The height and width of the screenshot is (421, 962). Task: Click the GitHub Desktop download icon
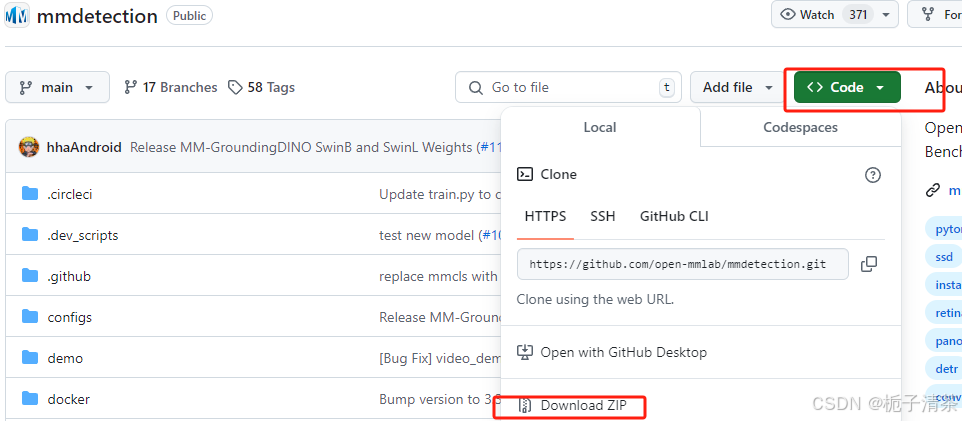pos(525,352)
